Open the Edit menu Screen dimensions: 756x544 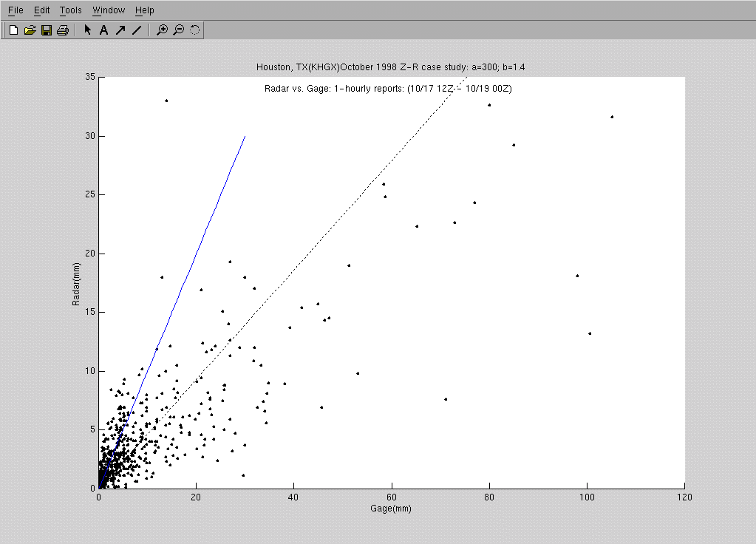tap(42, 10)
